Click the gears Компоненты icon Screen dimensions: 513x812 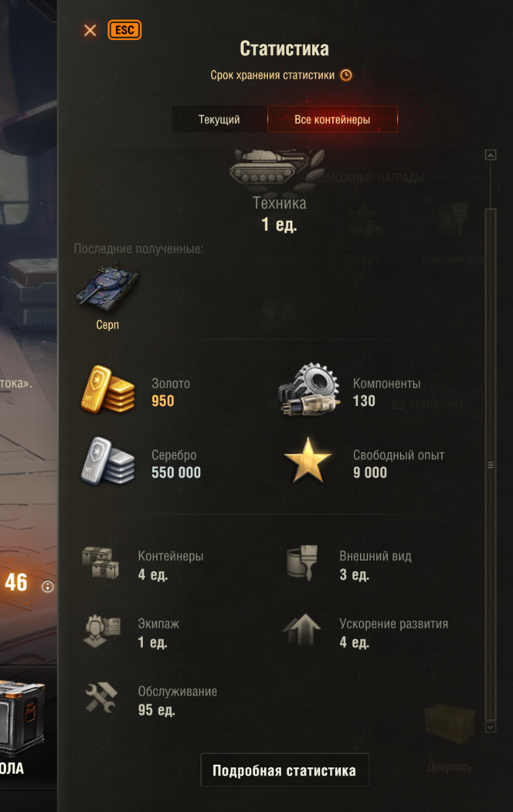coord(309,391)
